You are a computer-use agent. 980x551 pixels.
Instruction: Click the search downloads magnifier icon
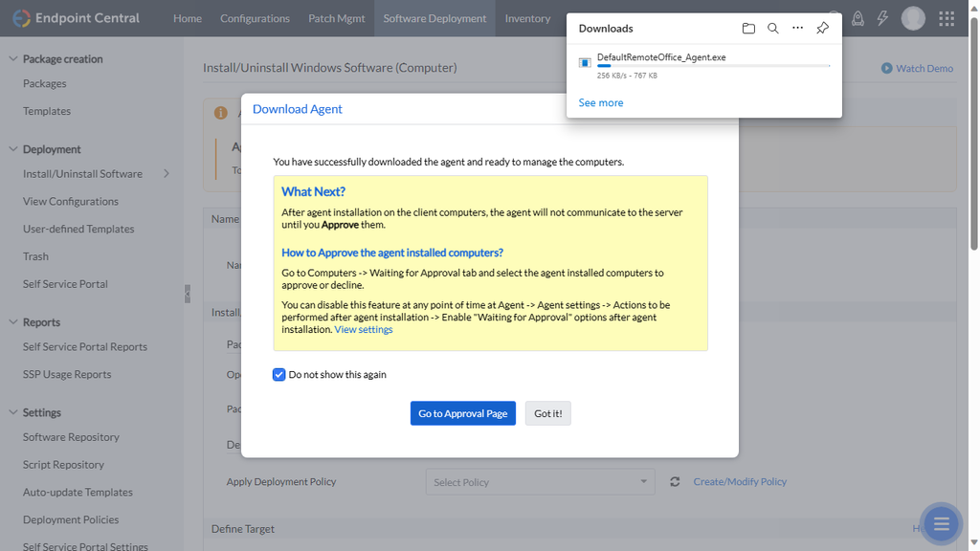click(773, 28)
